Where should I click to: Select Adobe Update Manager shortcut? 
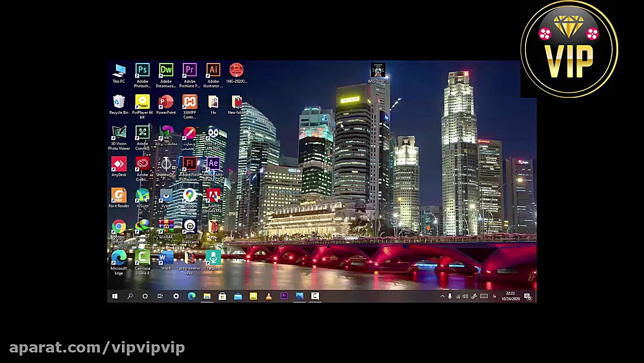[x=213, y=200]
